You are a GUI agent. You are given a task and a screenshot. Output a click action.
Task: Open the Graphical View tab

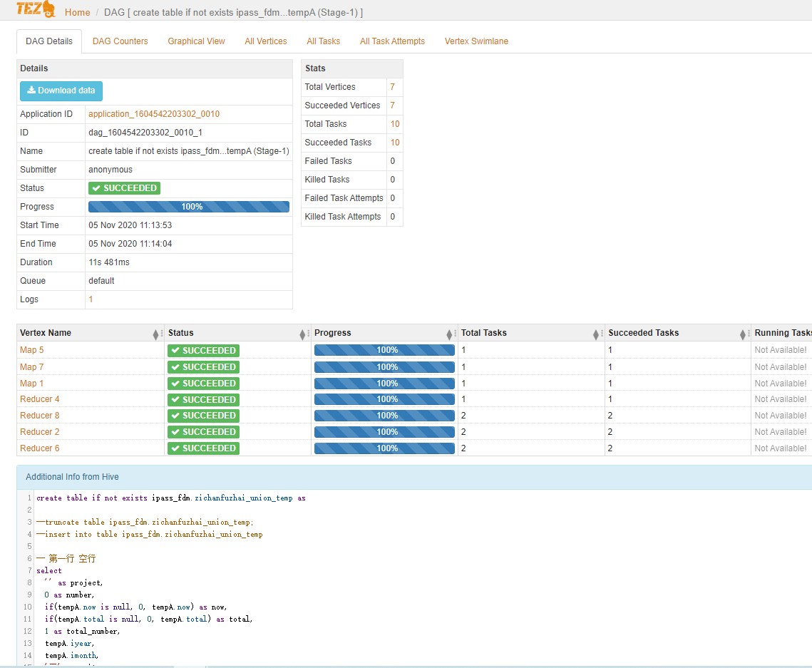click(196, 41)
